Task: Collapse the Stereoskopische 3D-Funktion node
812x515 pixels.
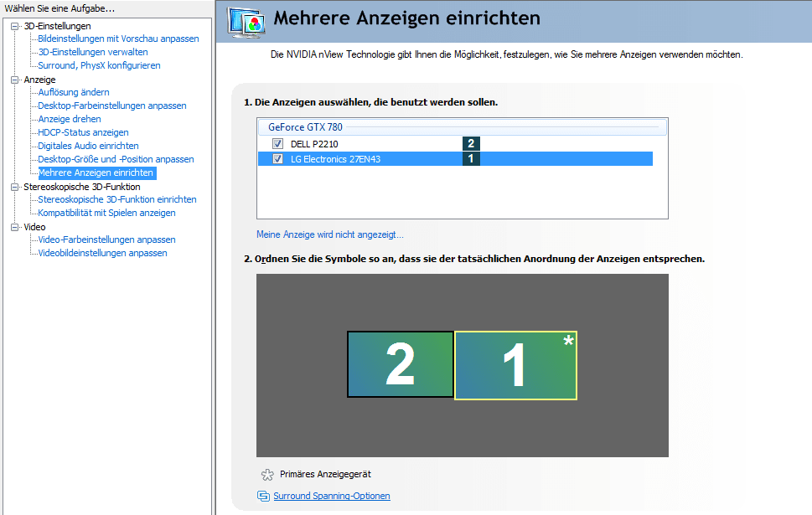Action: 14,187
